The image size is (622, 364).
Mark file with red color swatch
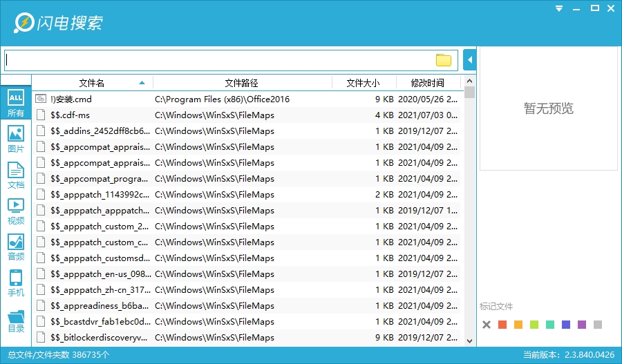(x=502, y=325)
